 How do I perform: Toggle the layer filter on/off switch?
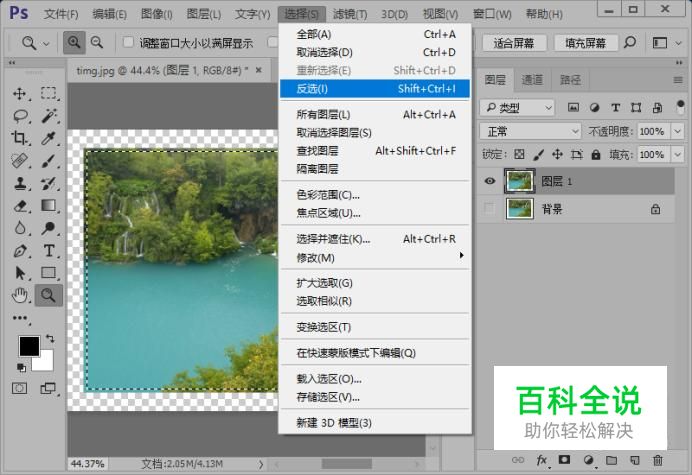(x=681, y=107)
